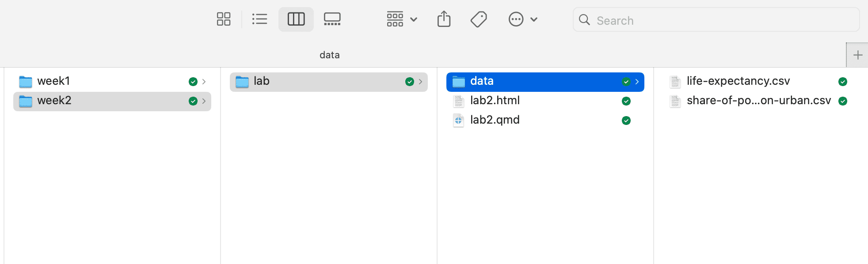Image resolution: width=868 pixels, height=264 pixels.
Task: Select life-expectancy.csv file
Action: click(x=738, y=81)
